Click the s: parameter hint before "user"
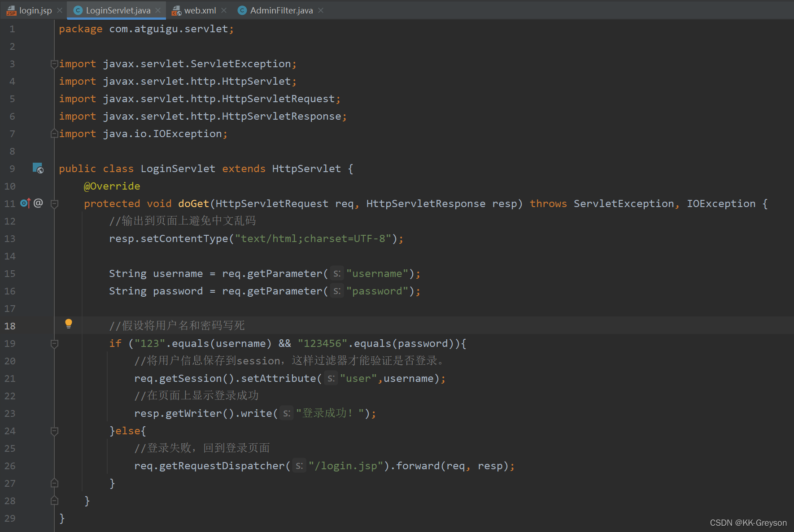 click(331, 378)
